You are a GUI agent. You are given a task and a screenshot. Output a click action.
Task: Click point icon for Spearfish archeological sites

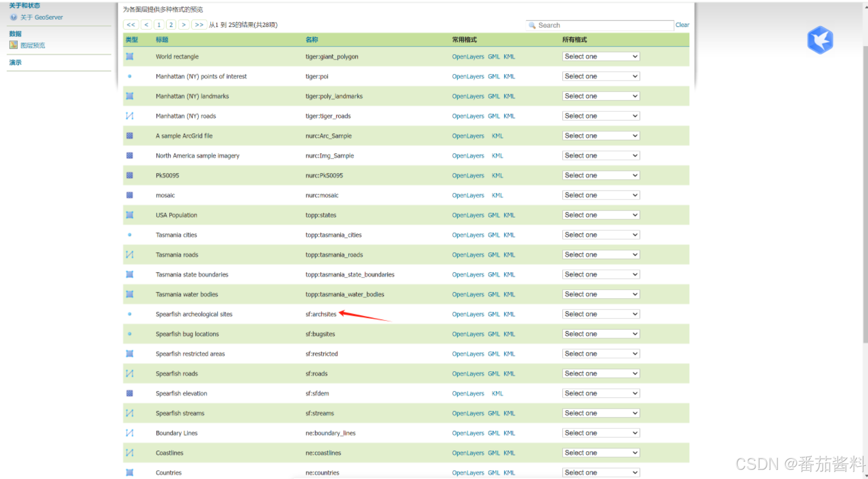coord(130,314)
